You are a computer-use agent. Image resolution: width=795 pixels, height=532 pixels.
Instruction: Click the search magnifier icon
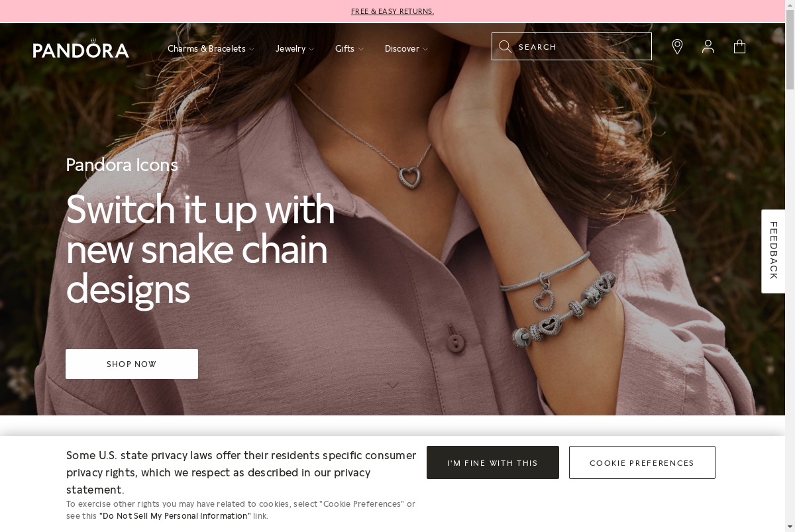(x=505, y=46)
